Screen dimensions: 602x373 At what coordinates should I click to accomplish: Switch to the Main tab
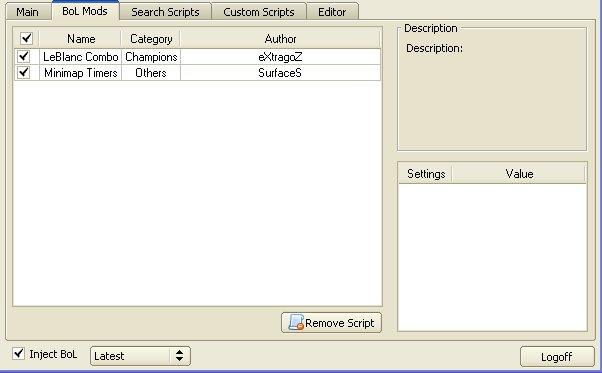28,12
